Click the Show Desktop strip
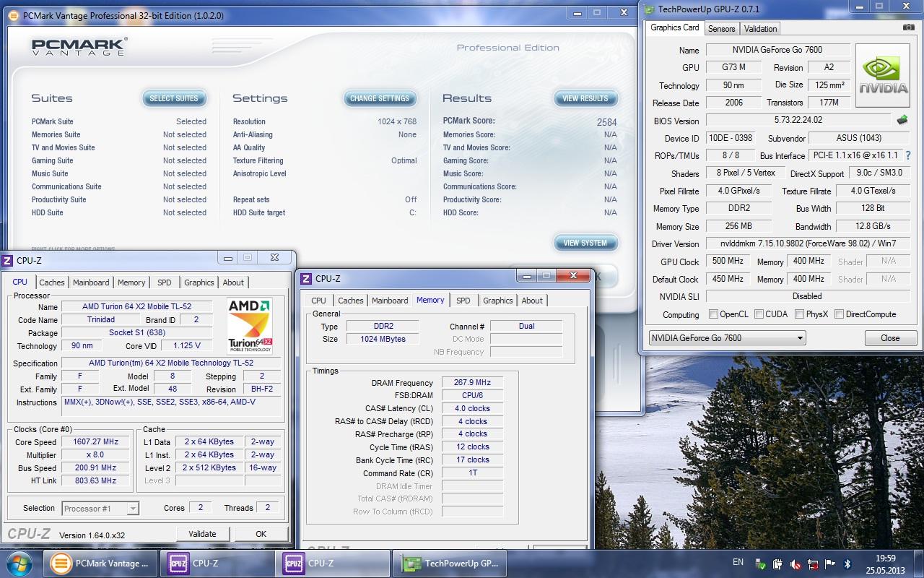 [920, 564]
